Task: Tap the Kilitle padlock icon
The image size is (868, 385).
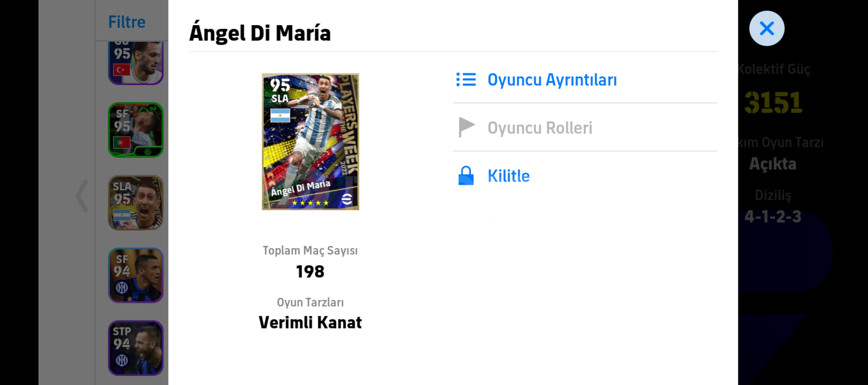Action: pos(466,175)
